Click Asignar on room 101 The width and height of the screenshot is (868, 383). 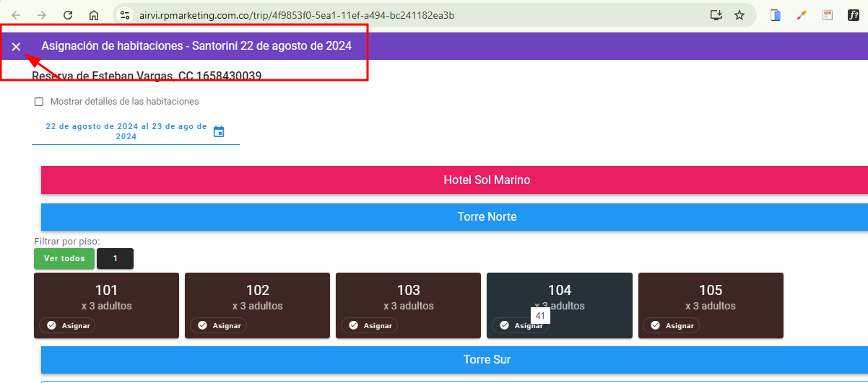(67, 326)
